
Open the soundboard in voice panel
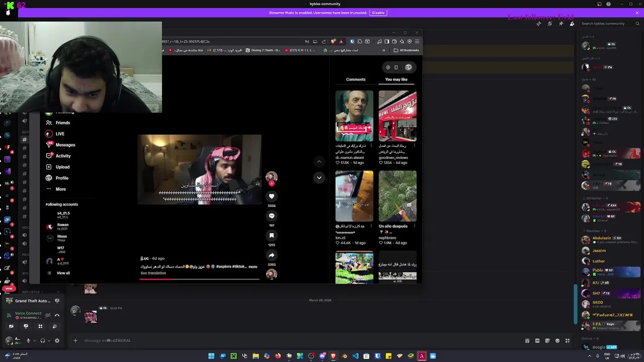pyautogui.click(x=55, y=326)
